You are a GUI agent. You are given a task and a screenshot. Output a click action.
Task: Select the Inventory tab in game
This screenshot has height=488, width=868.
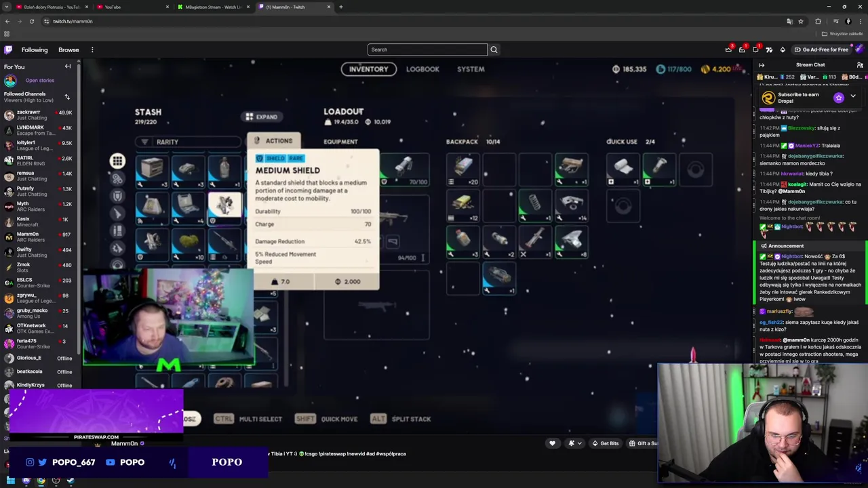[368, 69]
